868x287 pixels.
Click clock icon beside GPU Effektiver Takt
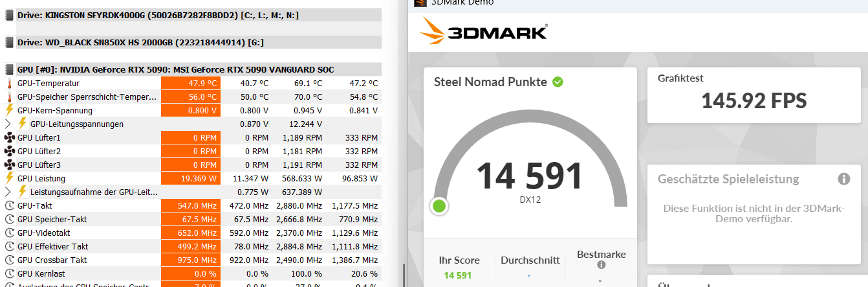coord(10,246)
